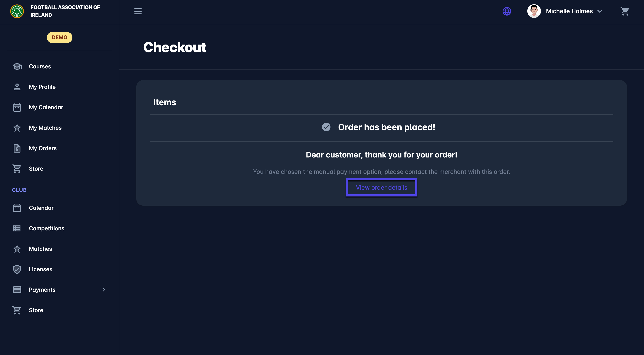Click the Courses graduation cap icon
Viewport: 644px width, 355px height.
point(17,66)
